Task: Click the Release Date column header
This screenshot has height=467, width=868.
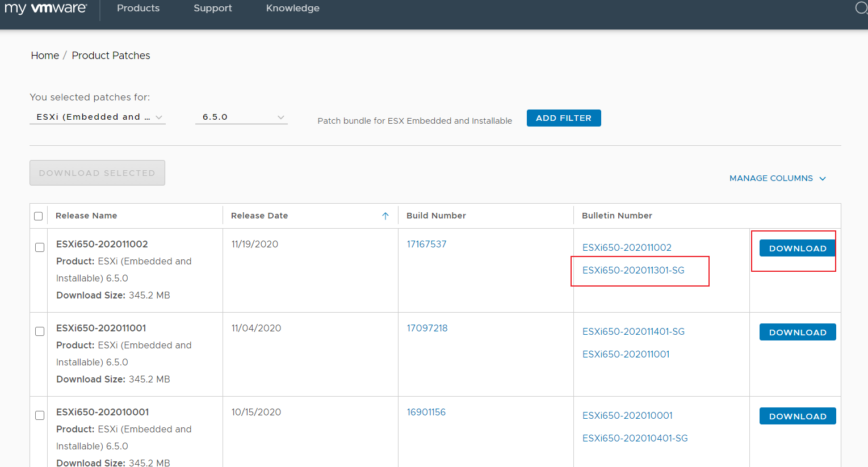Action: click(x=259, y=216)
